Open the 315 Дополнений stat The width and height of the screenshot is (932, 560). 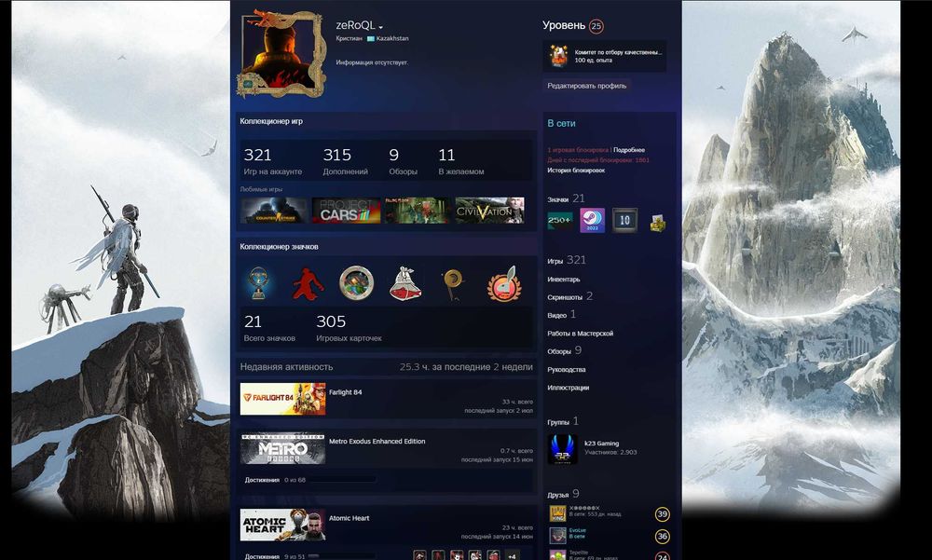346,162
